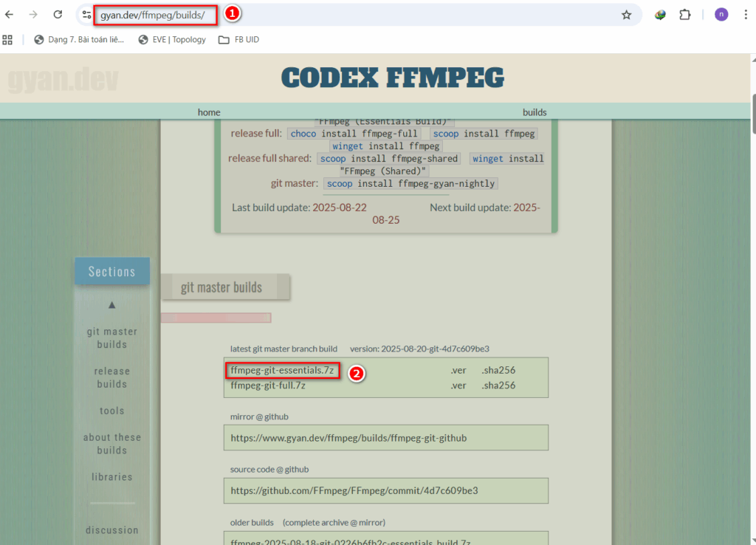The height and width of the screenshot is (545, 756).
Task: Click the gyan.dev site logo
Action: click(63, 80)
